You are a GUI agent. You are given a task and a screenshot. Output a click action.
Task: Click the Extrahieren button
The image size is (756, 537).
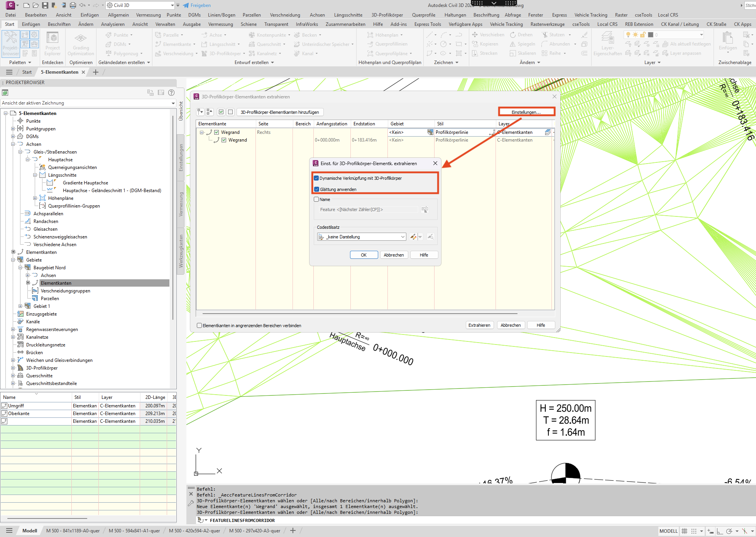click(479, 325)
